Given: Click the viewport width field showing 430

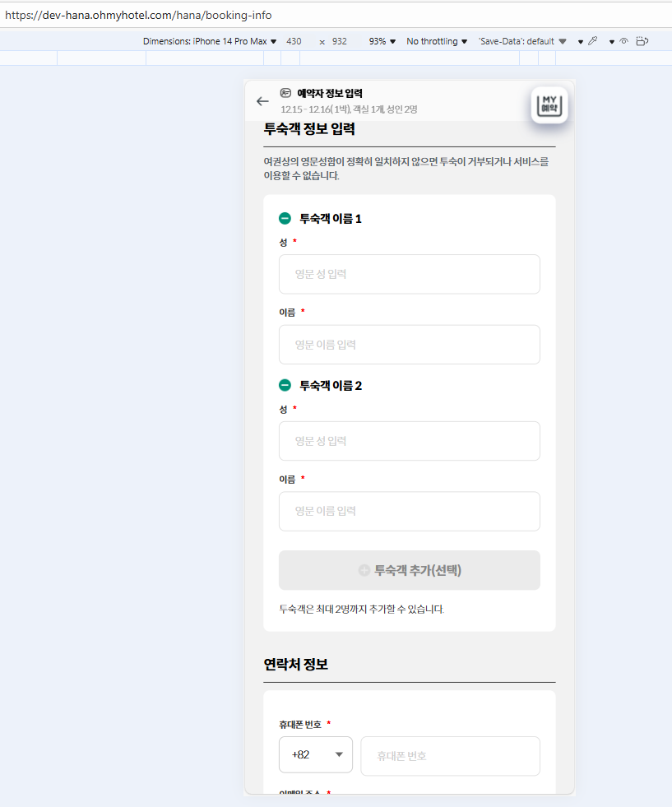Looking at the screenshot, I should (294, 41).
